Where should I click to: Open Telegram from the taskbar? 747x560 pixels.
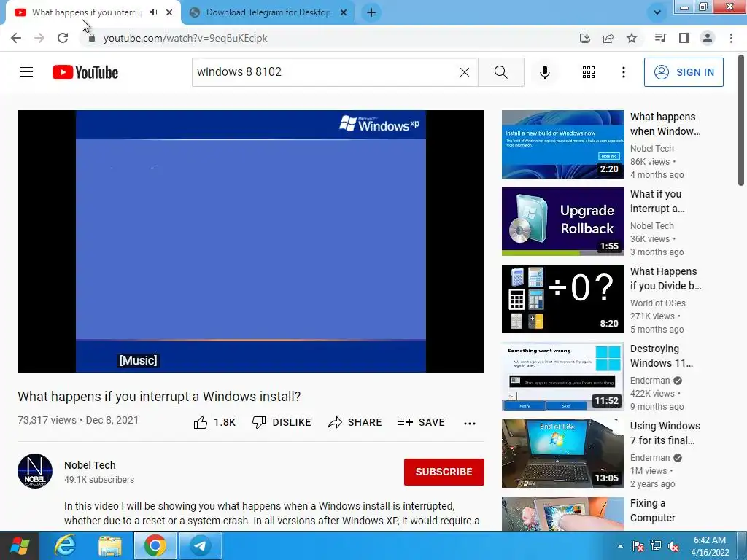200,545
